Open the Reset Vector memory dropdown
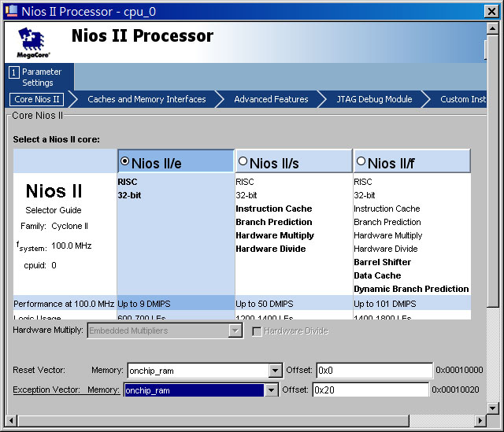Image resolution: width=504 pixels, height=432 pixels. click(x=275, y=371)
